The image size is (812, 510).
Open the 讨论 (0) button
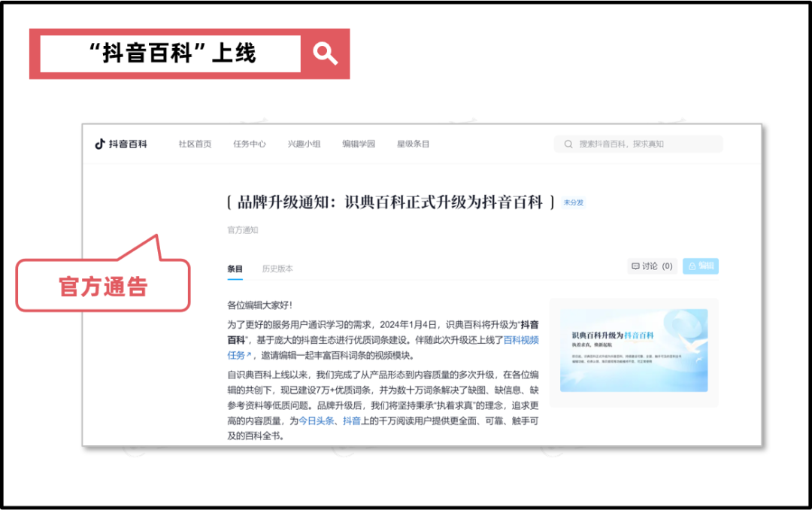tap(652, 266)
